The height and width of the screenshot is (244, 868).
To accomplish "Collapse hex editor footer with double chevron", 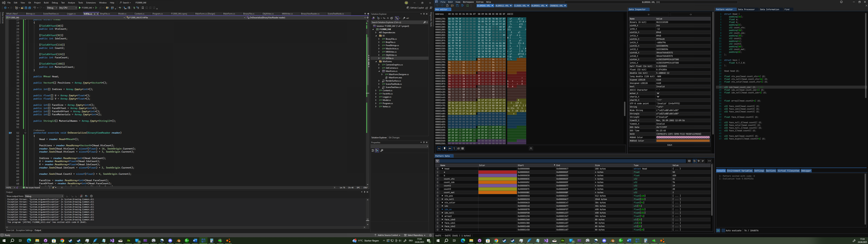I will click(x=531, y=148).
